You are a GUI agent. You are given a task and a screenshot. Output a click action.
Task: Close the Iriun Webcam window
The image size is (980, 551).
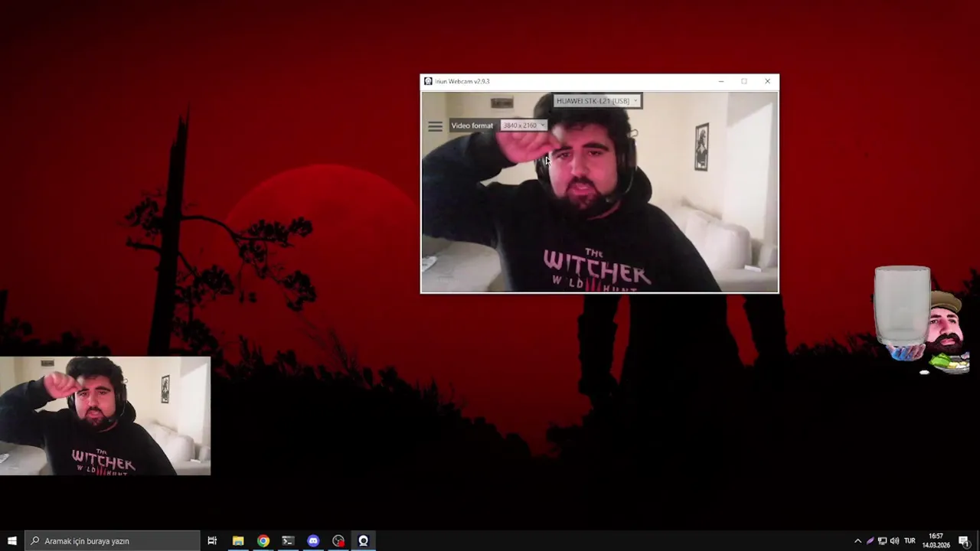click(767, 81)
